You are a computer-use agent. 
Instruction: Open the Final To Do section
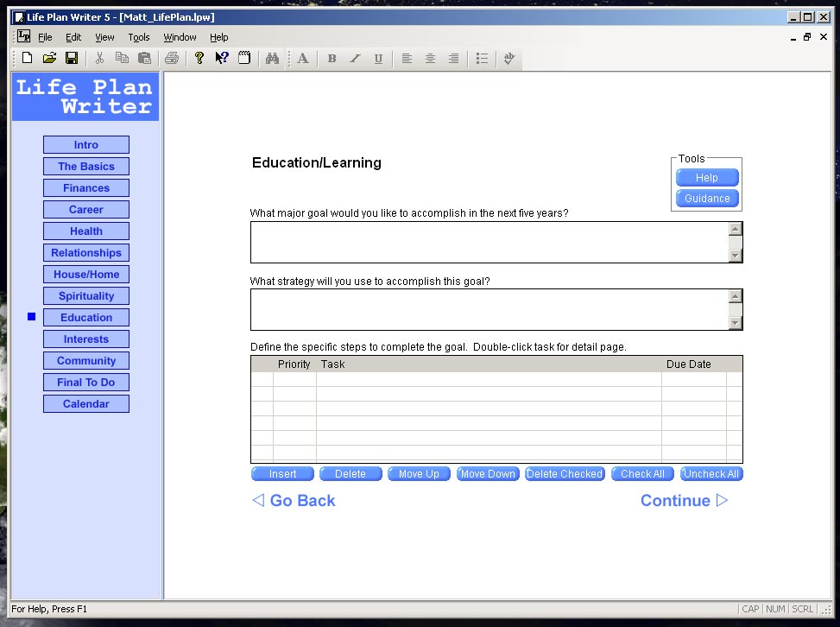coord(86,382)
